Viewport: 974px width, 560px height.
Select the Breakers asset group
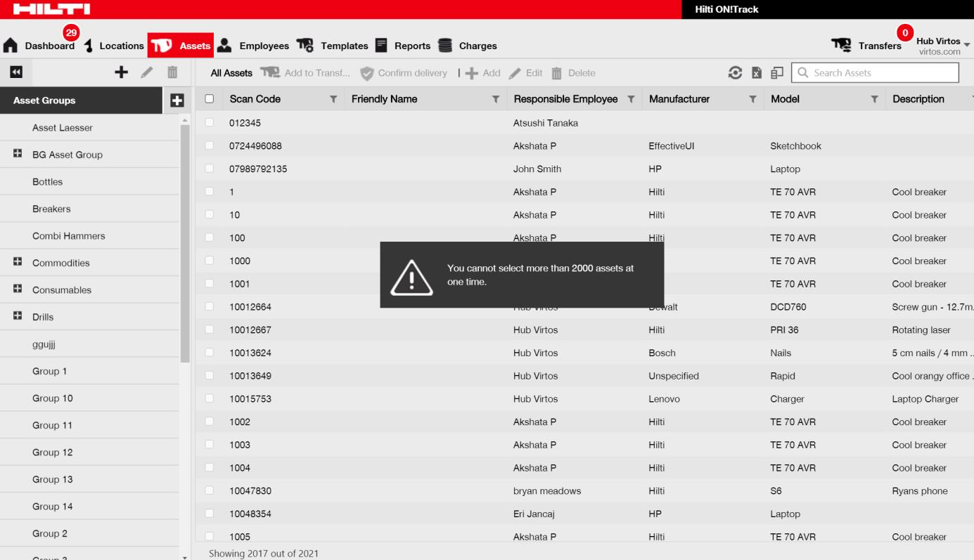coord(51,209)
